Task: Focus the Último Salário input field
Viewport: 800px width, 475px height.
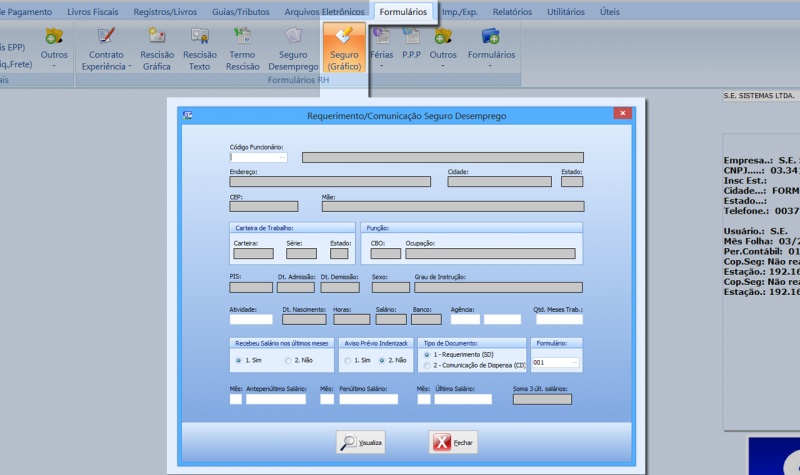Action: (x=463, y=399)
